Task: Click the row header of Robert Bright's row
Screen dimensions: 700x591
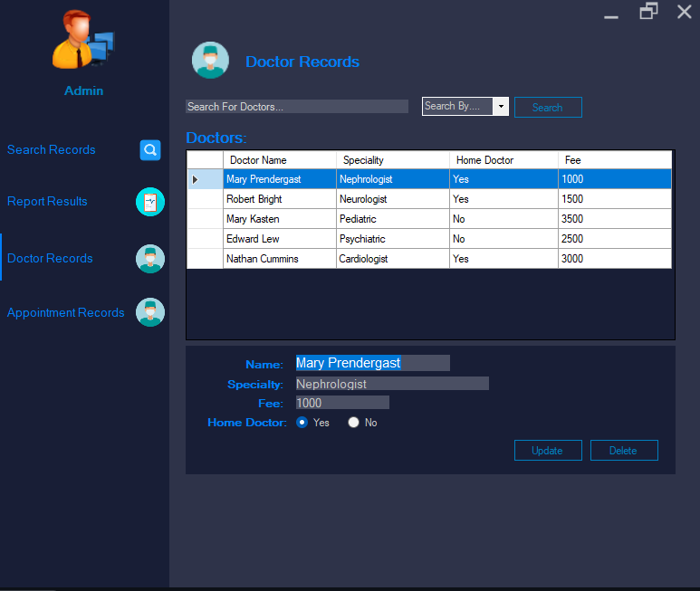Action: click(x=205, y=199)
